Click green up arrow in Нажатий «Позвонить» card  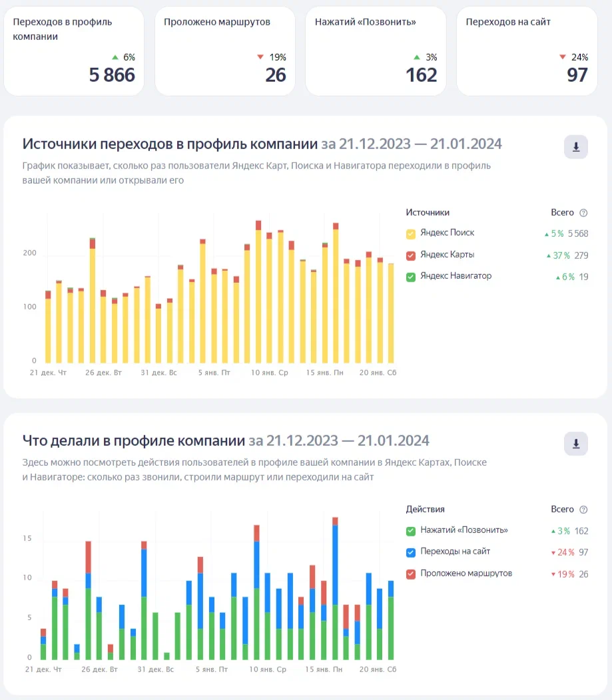[416, 57]
